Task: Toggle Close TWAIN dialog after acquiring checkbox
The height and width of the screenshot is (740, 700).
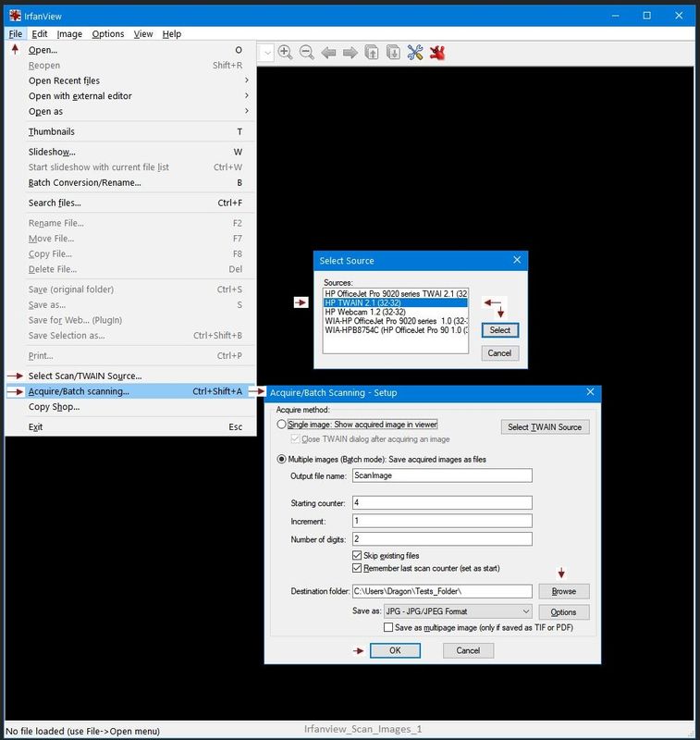Action: (295, 438)
